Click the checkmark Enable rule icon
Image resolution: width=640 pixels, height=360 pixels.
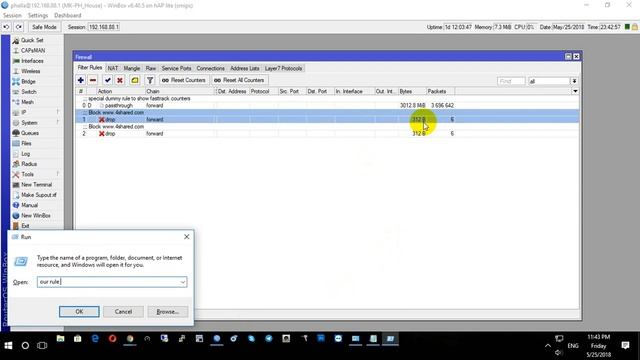point(108,80)
